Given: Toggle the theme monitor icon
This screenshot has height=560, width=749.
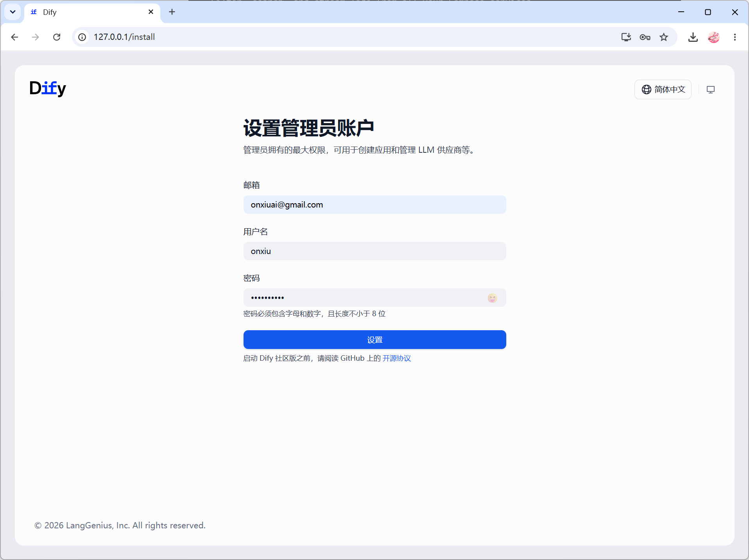Looking at the screenshot, I should click(x=711, y=89).
